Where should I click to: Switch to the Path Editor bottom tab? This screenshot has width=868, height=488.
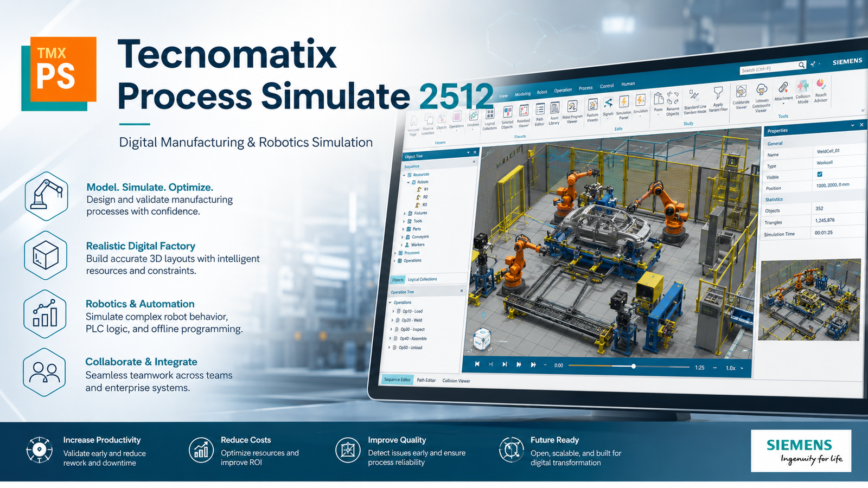coord(426,380)
